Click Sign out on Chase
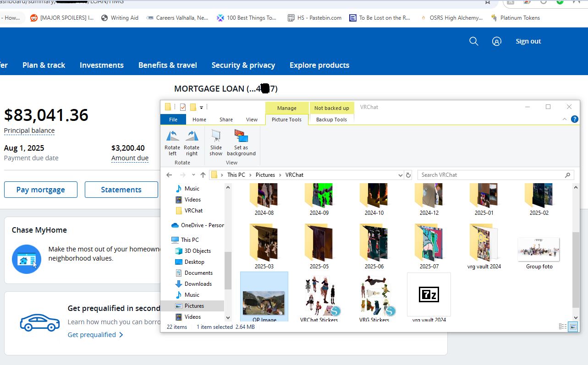 point(528,41)
